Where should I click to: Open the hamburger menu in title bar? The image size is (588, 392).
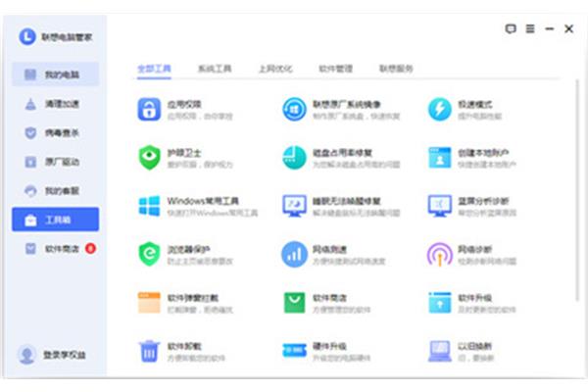point(530,28)
